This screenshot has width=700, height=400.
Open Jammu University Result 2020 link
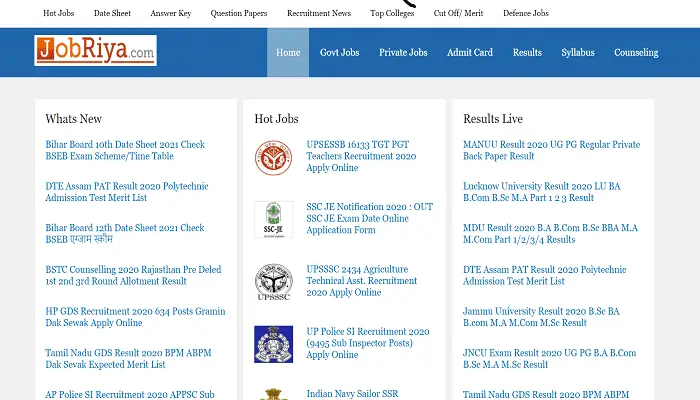[541, 317]
